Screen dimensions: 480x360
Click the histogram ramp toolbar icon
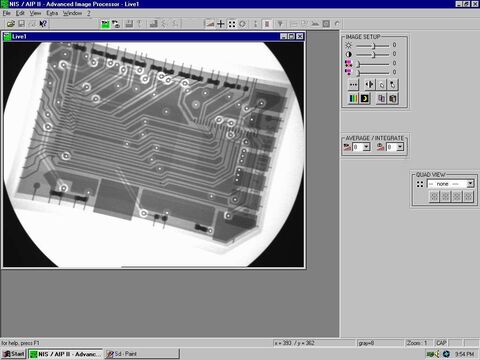point(210,24)
